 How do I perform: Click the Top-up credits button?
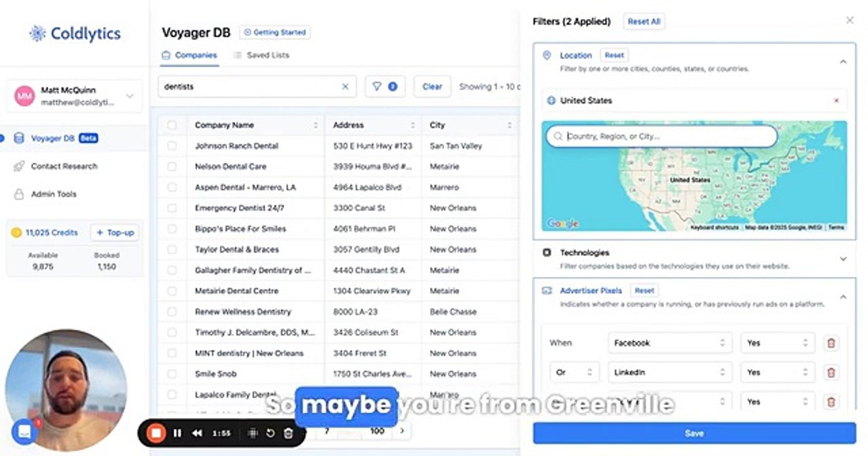pos(115,232)
